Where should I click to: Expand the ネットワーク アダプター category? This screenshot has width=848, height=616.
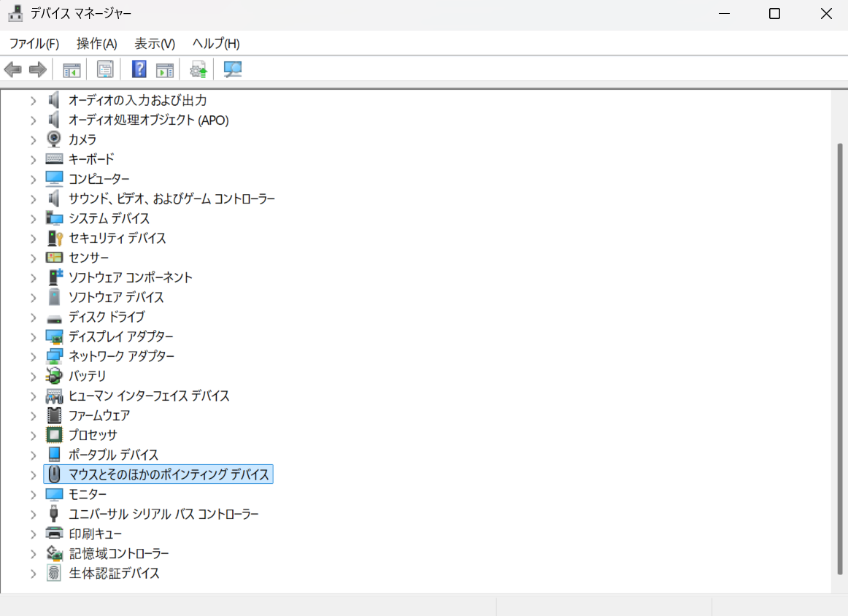coord(33,356)
